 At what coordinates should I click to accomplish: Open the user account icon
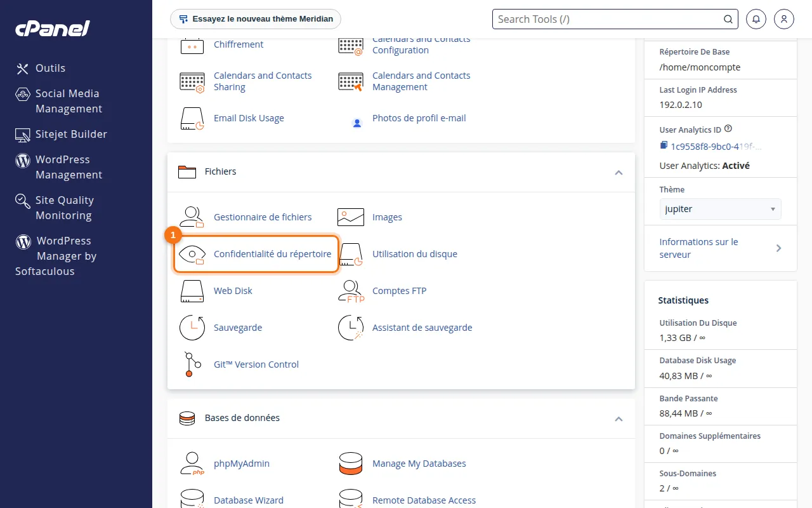pyautogui.click(x=784, y=19)
